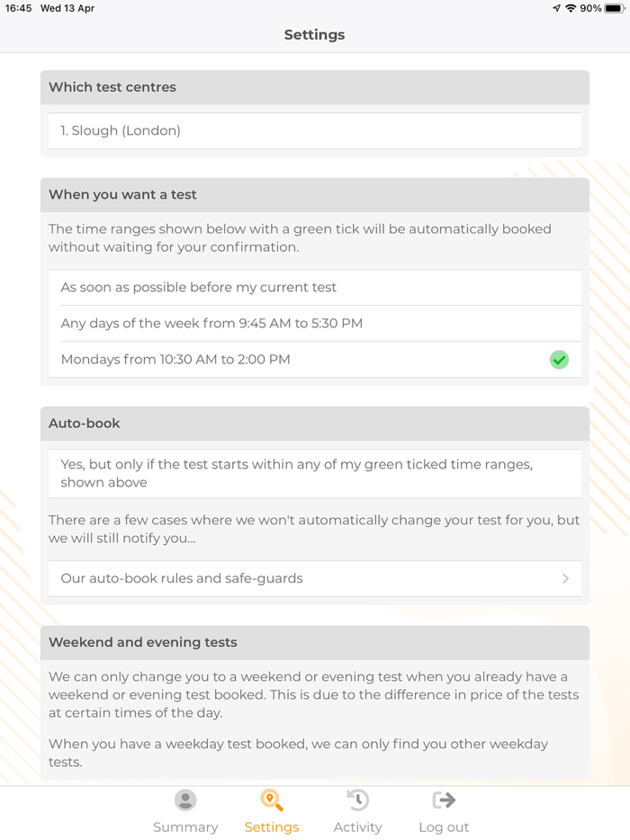Open the Auto-book preference selector
The width and height of the screenshot is (630, 840).
click(x=314, y=474)
